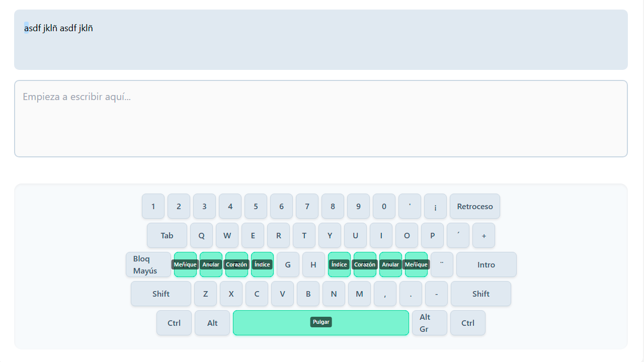Click the P key

[x=433, y=235]
